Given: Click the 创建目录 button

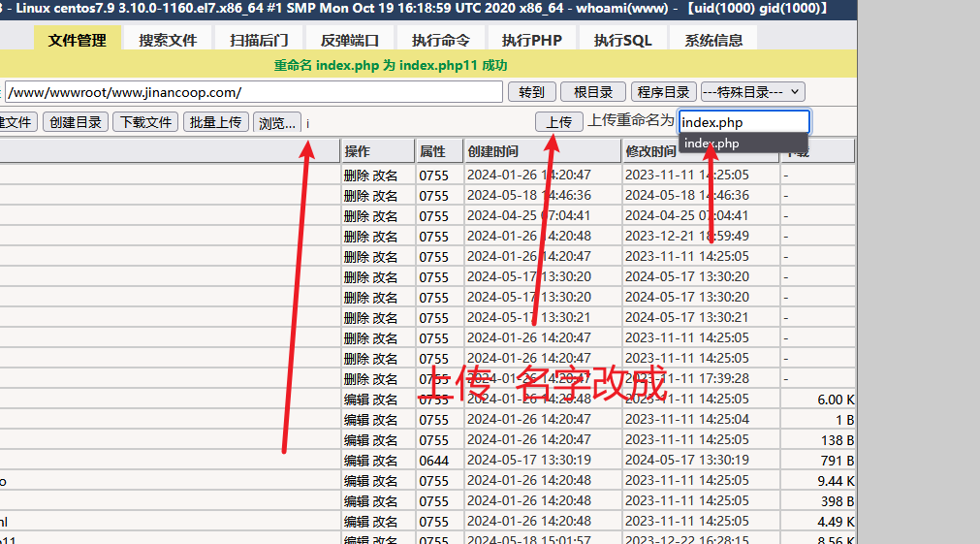Looking at the screenshot, I should coord(76,122).
